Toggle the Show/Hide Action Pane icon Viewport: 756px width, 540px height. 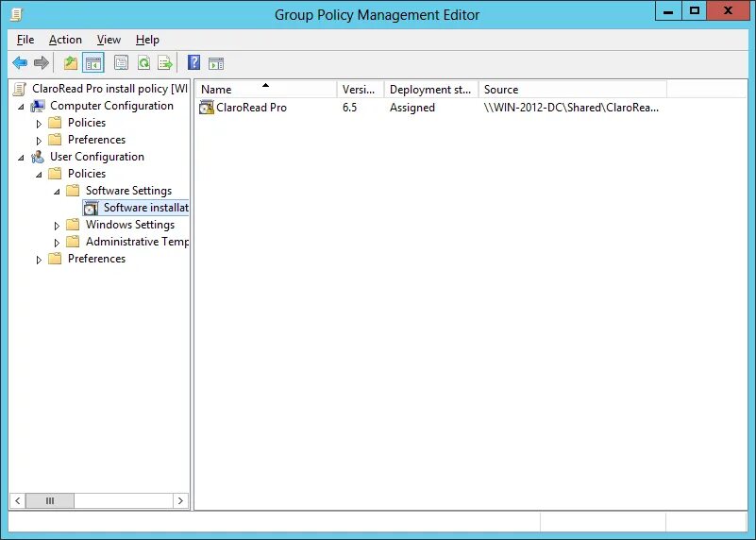pyautogui.click(x=216, y=62)
